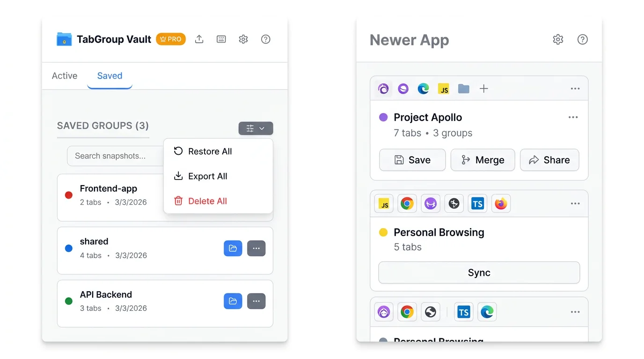Open more options for shared group

point(256,249)
